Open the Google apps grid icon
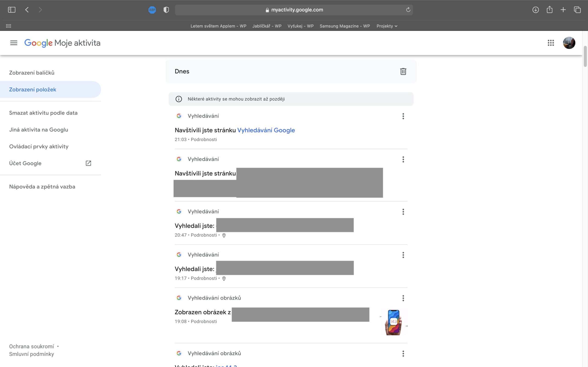The image size is (588, 367). coord(551,43)
